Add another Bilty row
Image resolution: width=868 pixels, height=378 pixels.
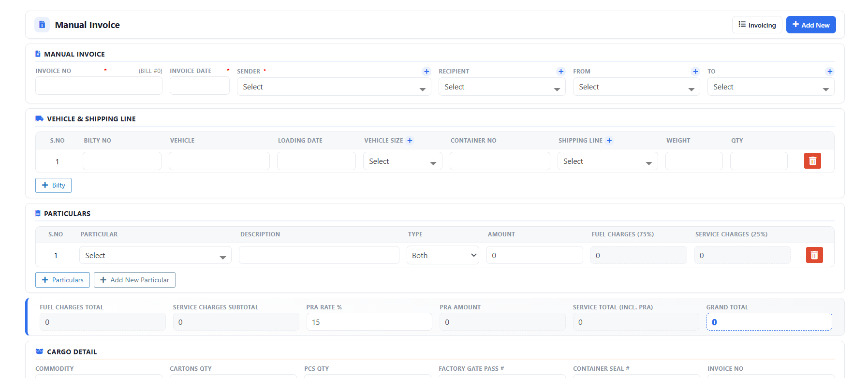pos(53,185)
